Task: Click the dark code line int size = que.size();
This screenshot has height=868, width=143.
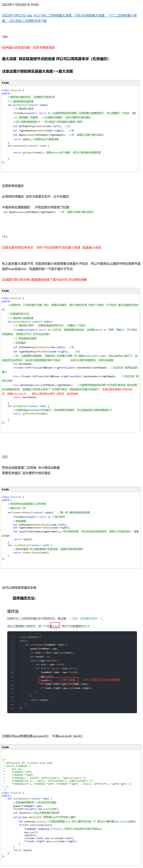Action: coord(50,665)
